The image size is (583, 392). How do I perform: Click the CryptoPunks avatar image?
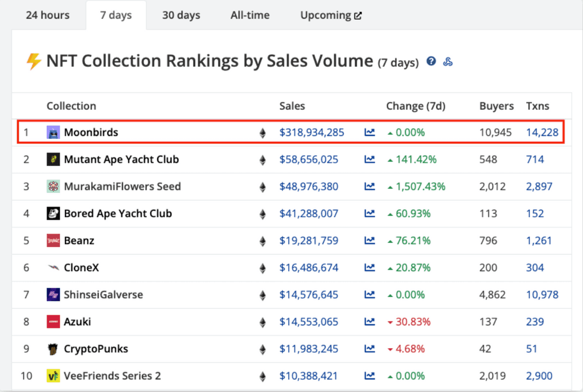[x=53, y=349]
